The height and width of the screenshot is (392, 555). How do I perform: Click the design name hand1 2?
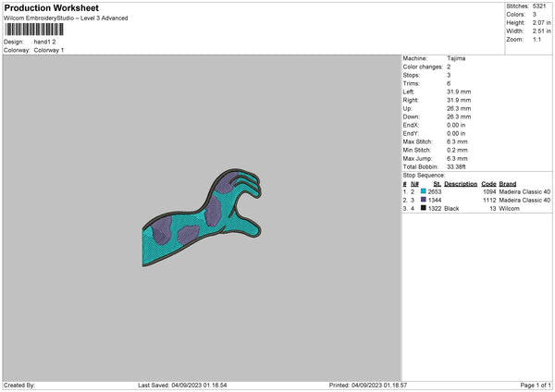point(44,42)
